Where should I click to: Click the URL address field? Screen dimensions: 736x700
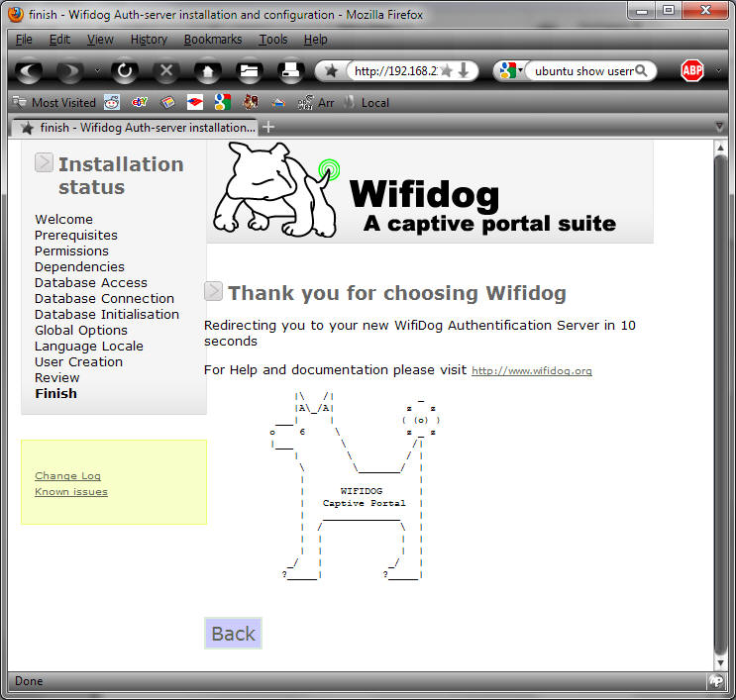click(395, 71)
